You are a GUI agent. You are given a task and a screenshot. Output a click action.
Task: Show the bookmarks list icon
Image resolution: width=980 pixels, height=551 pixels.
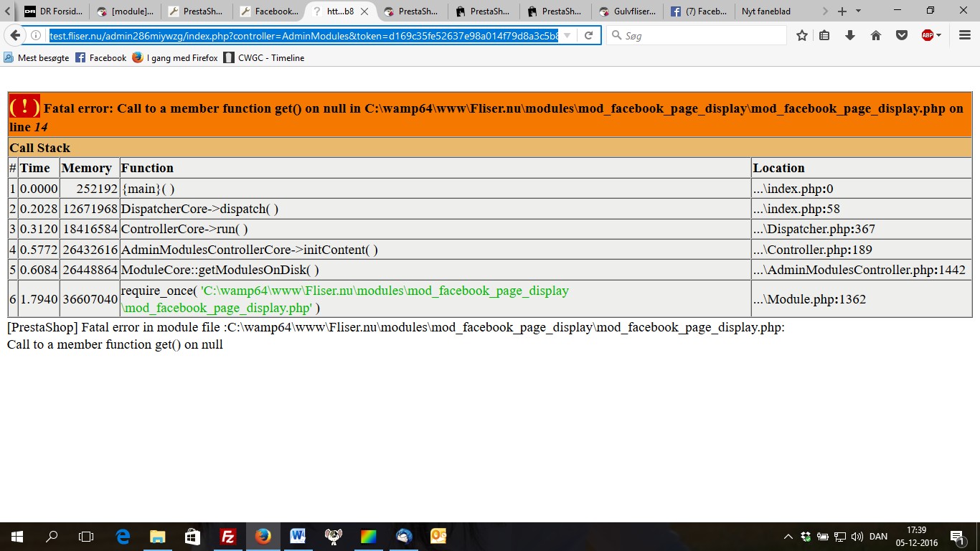[825, 35]
